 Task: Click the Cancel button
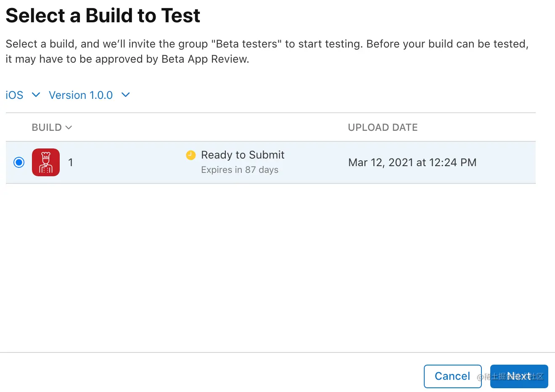click(x=453, y=376)
